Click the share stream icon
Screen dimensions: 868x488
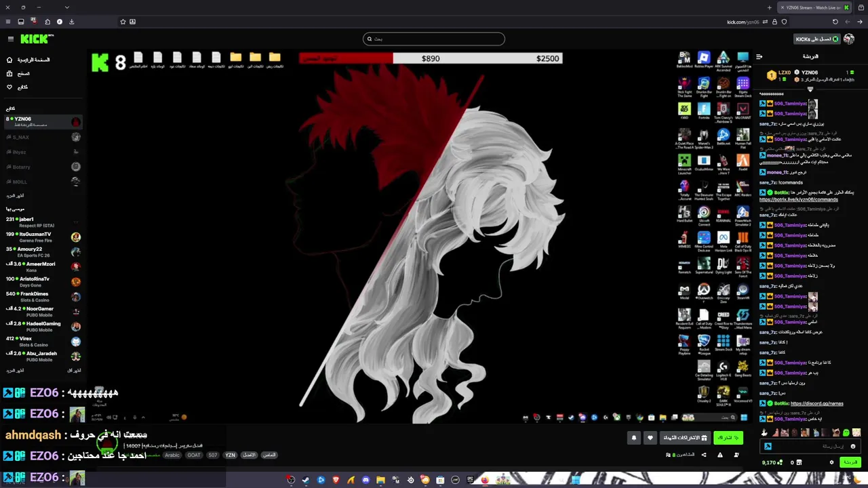[704, 455]
